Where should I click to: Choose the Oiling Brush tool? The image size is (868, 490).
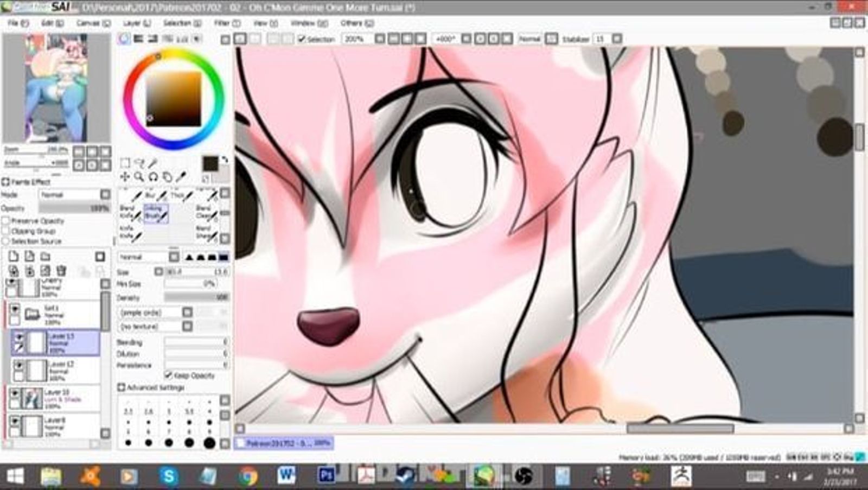pyautogui.click(x=156, y=213)
